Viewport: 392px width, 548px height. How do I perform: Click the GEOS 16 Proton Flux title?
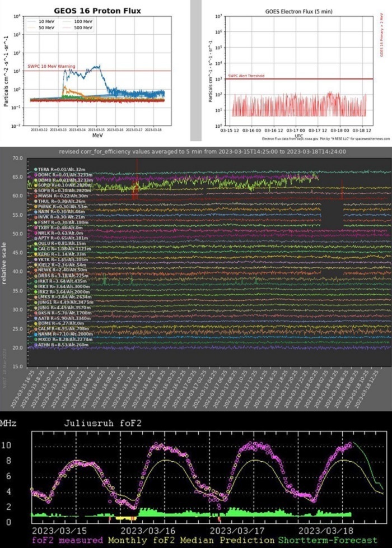97,10
